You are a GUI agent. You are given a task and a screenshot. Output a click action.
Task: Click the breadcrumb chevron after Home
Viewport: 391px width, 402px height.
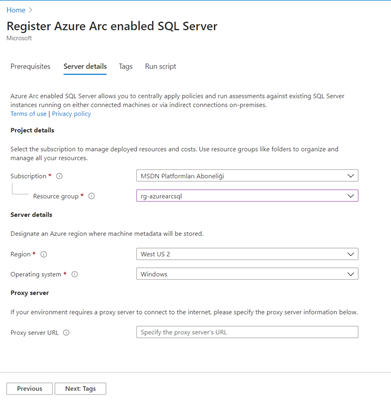point(31,10)
